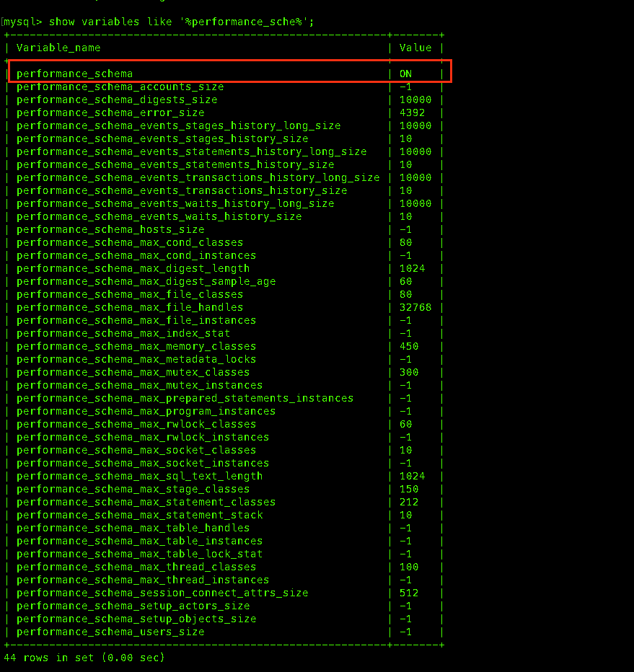Click performance_schema_users_size variable name
The height and width of the screenshot is (672, 634).
pyautogui.click(x=110, y=632)
